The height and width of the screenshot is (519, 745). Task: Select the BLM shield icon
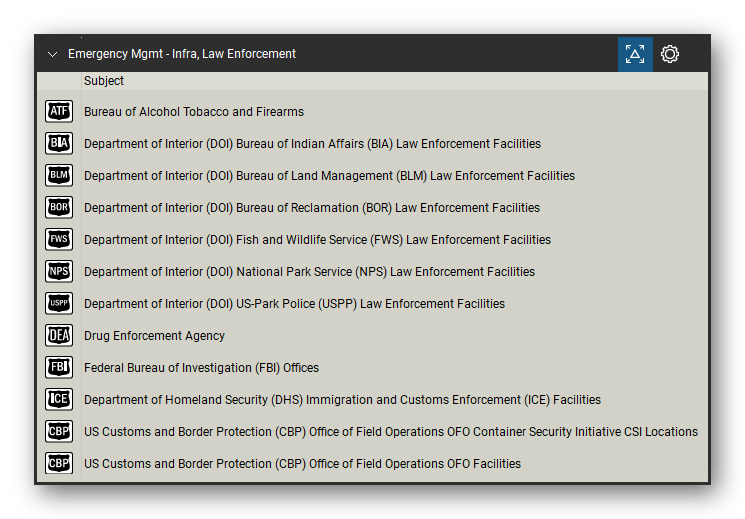(x=59, y=175)
